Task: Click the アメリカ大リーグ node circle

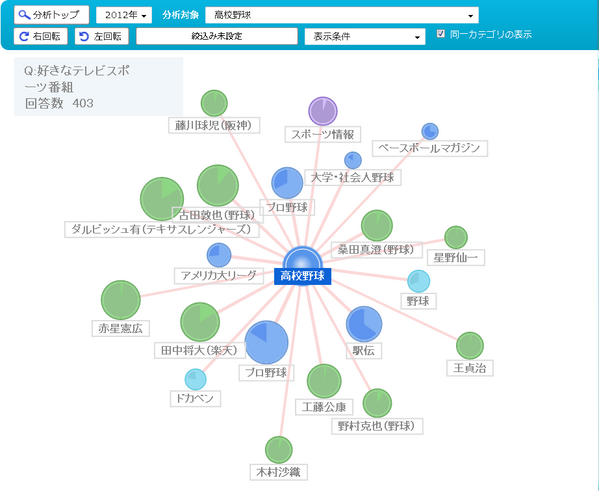Action: 219,255
